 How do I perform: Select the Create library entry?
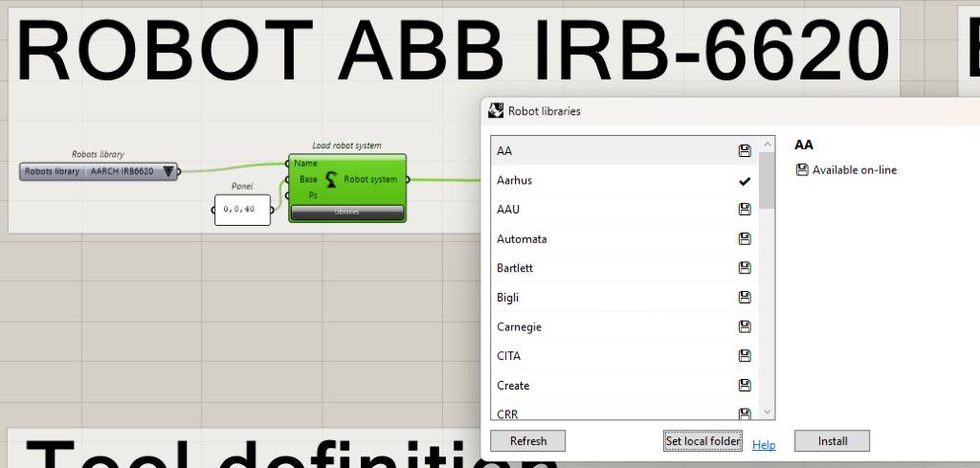[x=624, y=386]
